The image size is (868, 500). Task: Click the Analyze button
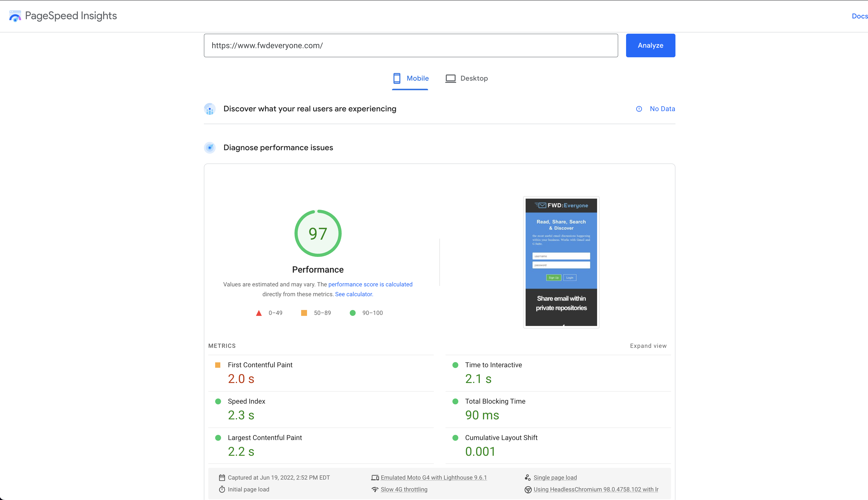[x=650, y=45]
